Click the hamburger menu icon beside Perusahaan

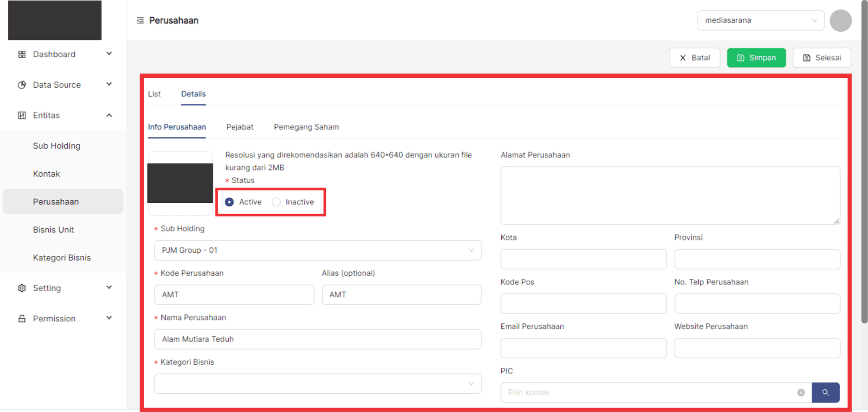[140, 20]
